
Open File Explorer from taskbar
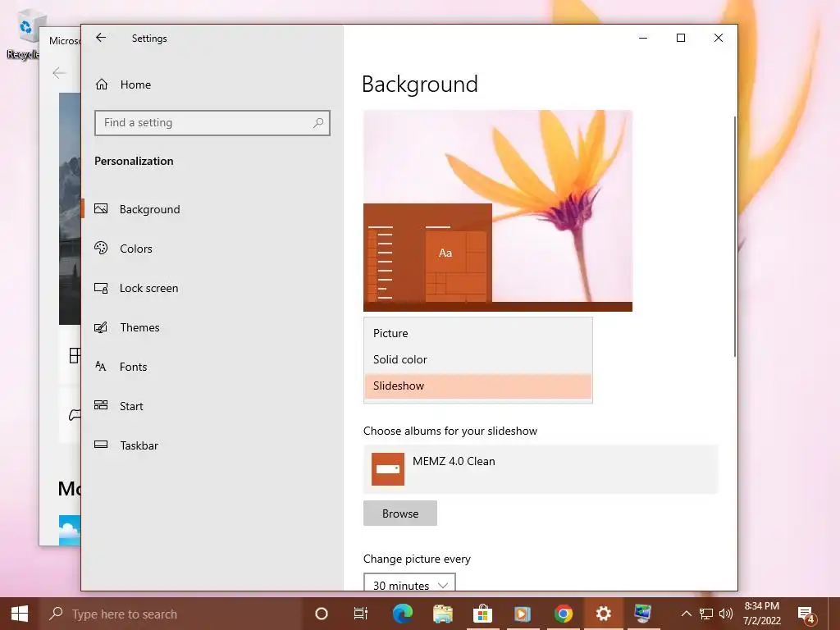pos(443,614)
